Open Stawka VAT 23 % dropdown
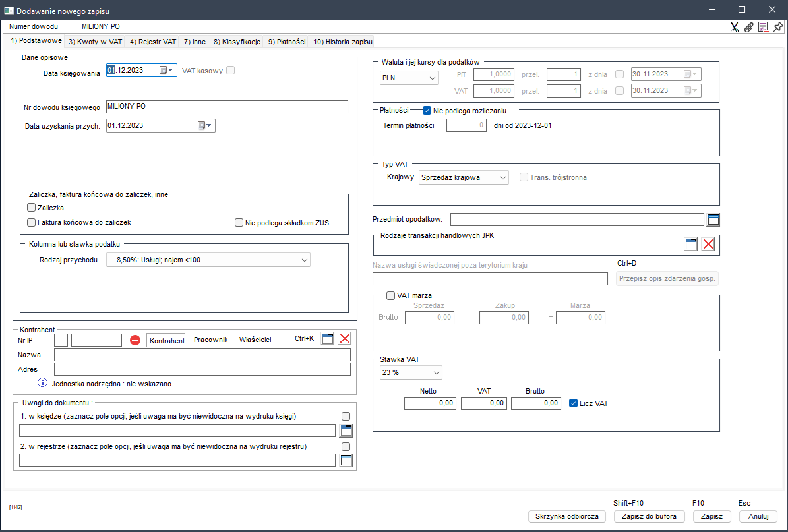The width and height of the screenshot is (788, 532). click(411, 372)
